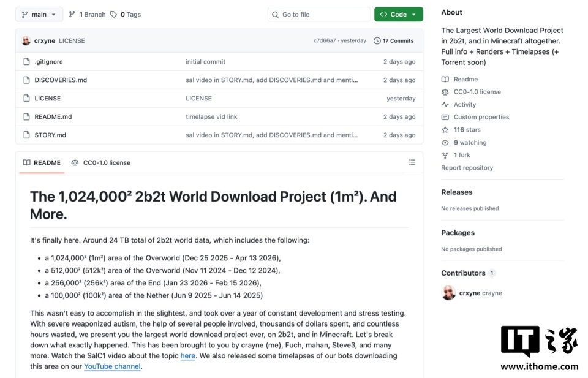
Task: Open the outline list icon in README header
Action: coord(412,162)
